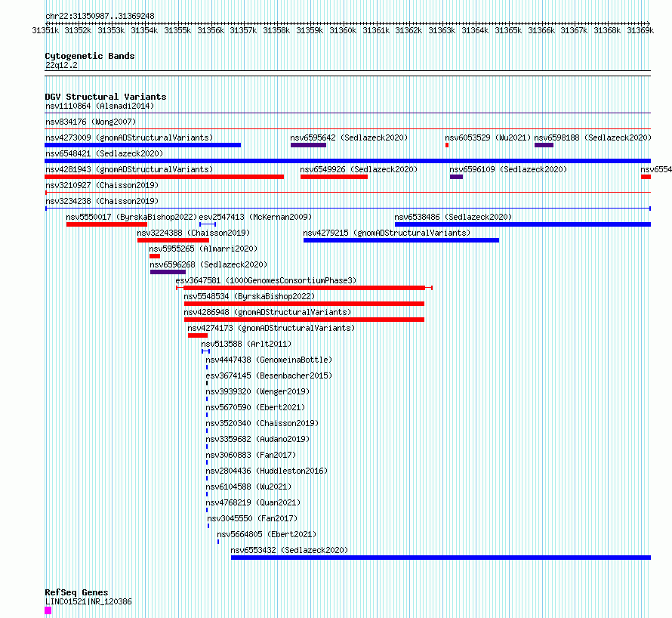672x618 pixels.
Task: Select the esv2547413 McKernan2009 blue glyph
Action: point(208,224)
